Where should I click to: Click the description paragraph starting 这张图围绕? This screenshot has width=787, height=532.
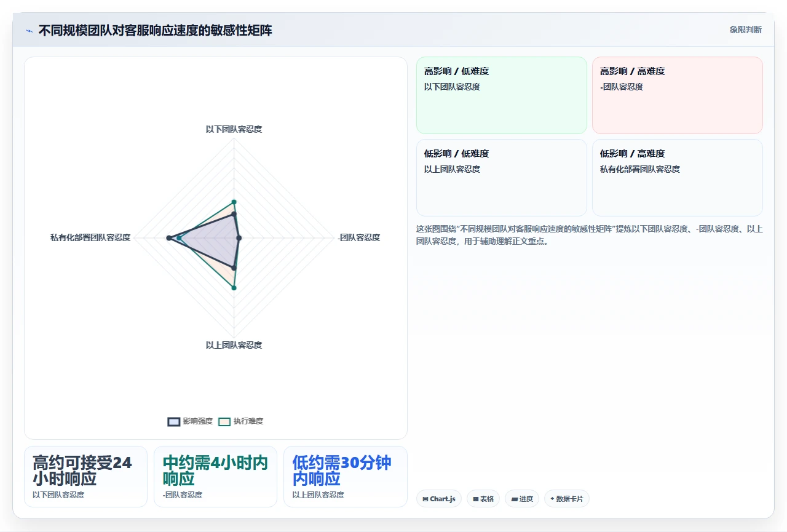(589, 235)
